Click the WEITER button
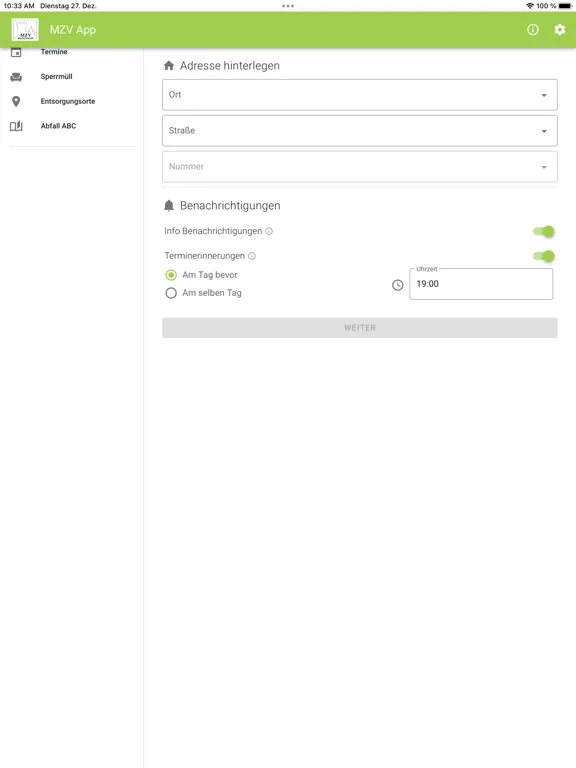This screenshot has width=576, height=768. pos(360,328)
